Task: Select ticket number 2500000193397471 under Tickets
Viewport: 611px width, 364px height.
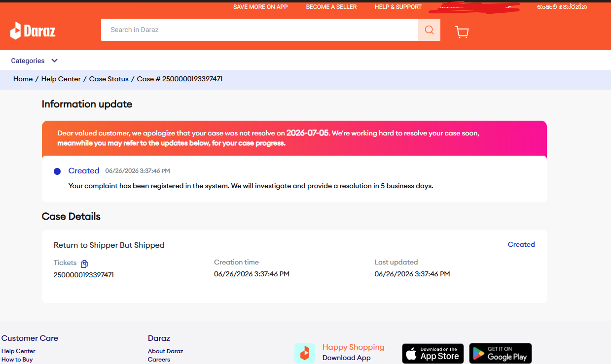Action: pyautogui.click(x=84, y=275)
